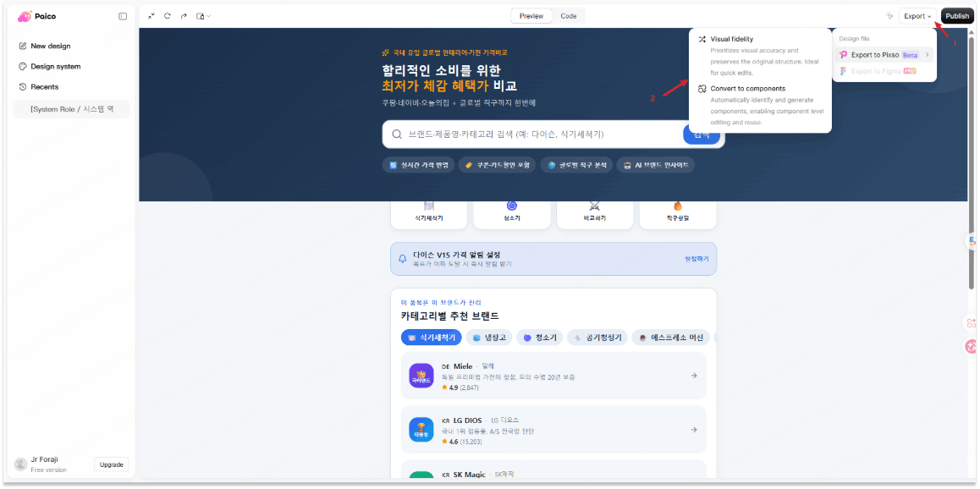Click the 'Miele' brand name text
This screenshot has width=980, height=489.
tap(463, 366)
